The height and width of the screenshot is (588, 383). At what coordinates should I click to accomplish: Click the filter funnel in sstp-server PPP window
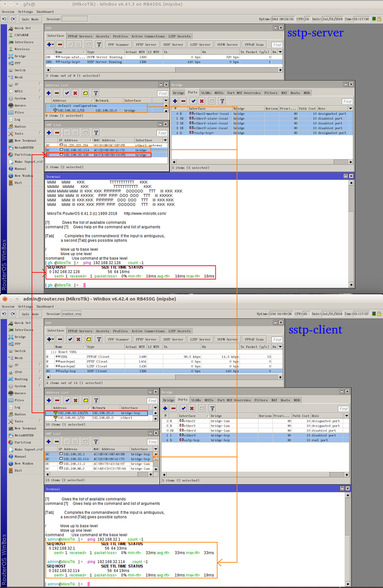click(x=99, y=44)
